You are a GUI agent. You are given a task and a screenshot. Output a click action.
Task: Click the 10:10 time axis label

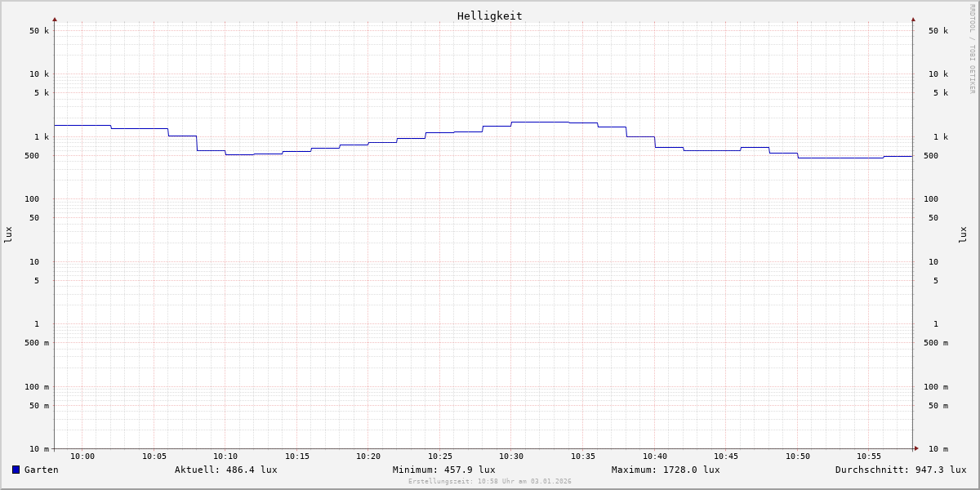(x=225, y=457)
